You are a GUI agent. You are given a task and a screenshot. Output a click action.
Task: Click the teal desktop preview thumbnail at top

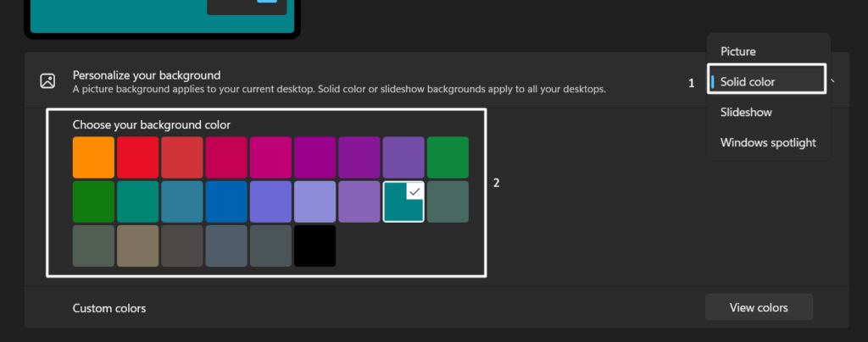click(x=161, y=15)
